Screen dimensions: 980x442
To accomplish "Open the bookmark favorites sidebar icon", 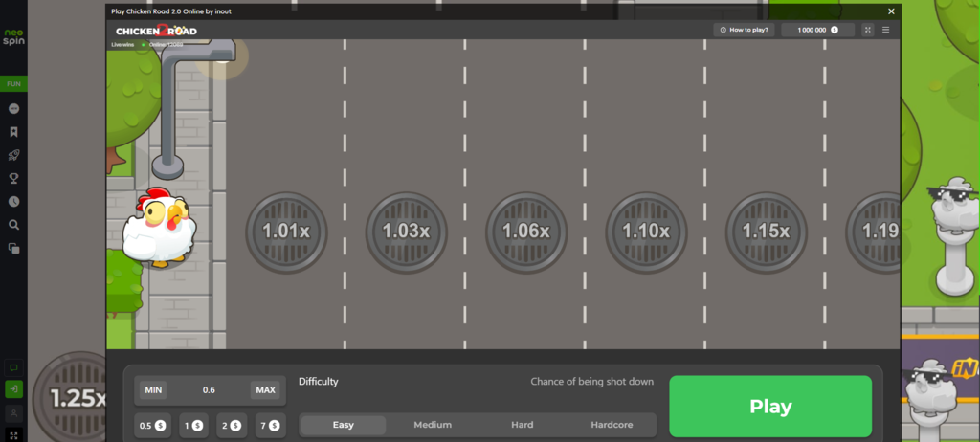I will click(x=13, y=132).
